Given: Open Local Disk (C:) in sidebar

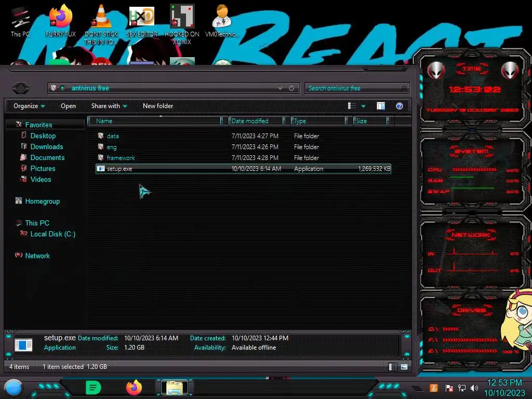Looking at the screenshot, I should click(x=52, y=234).
